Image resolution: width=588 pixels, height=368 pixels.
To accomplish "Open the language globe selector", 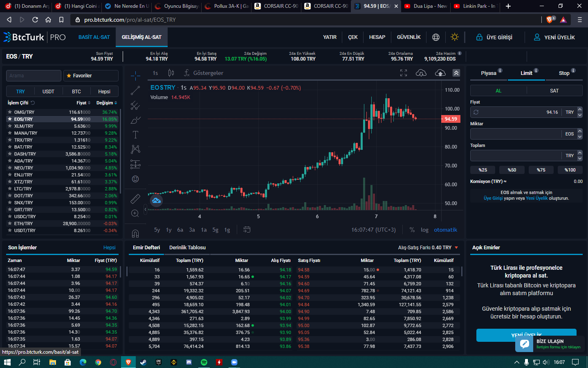I will pyautogui.click(x=436, y=37).
